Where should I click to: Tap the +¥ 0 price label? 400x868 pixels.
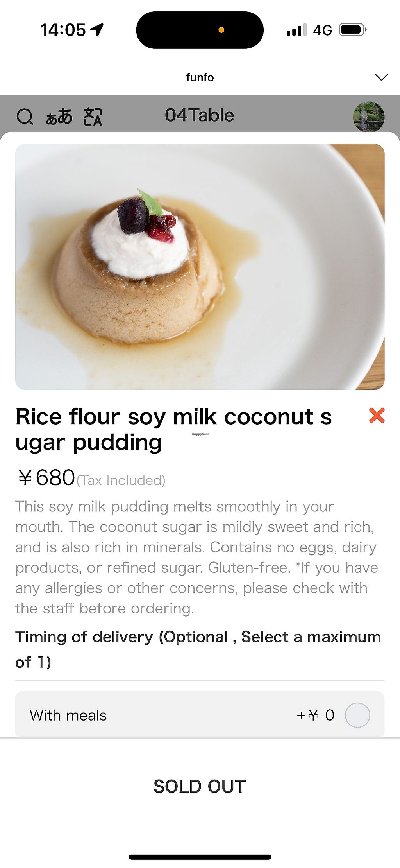315,715
